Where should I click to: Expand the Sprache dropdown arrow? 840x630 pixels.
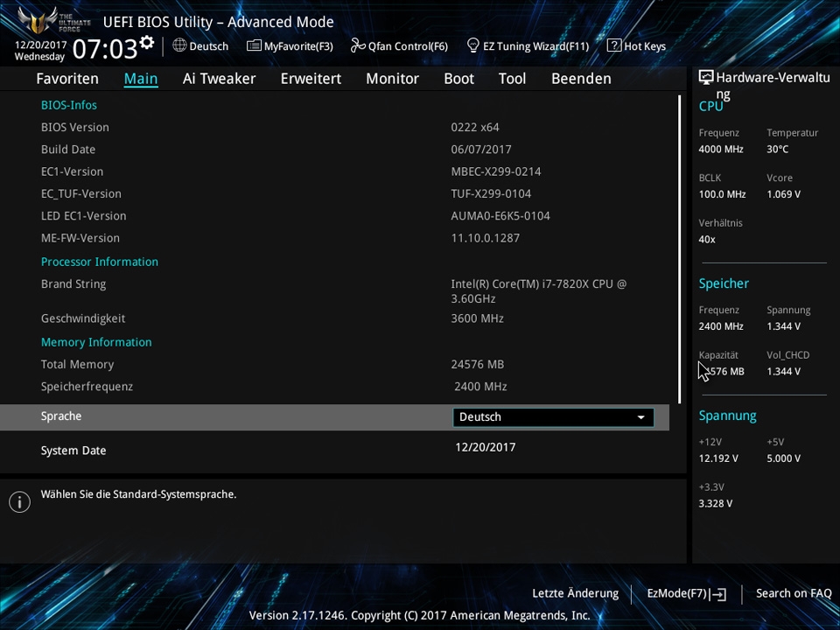coord(640,417)
